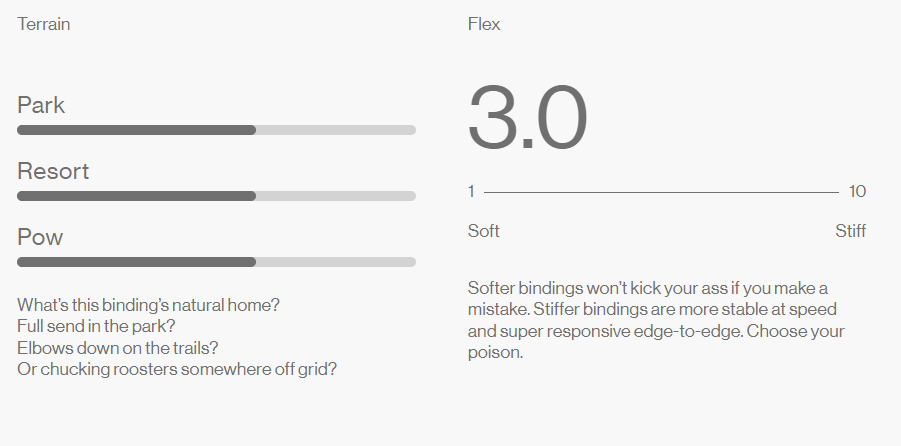Click the "Elbows down on the trails?" line
Image resolution: width=901 pixels, height=446 pixels.
pos(118,348)
